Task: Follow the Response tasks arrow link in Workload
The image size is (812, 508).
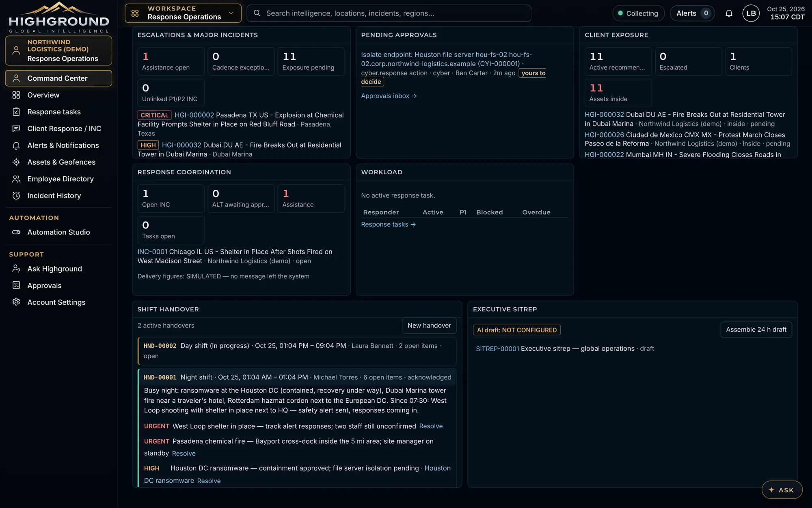Action: pyautogui.click(x=388, y=224)
